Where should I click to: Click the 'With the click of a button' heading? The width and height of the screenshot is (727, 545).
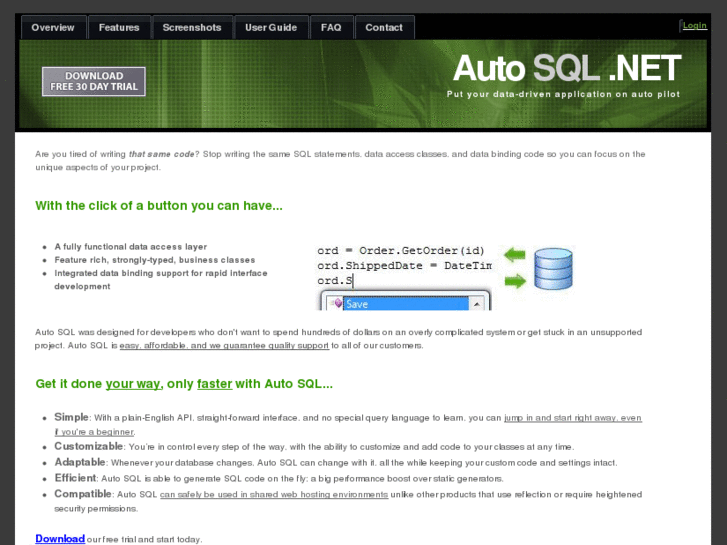pos(159,205)
